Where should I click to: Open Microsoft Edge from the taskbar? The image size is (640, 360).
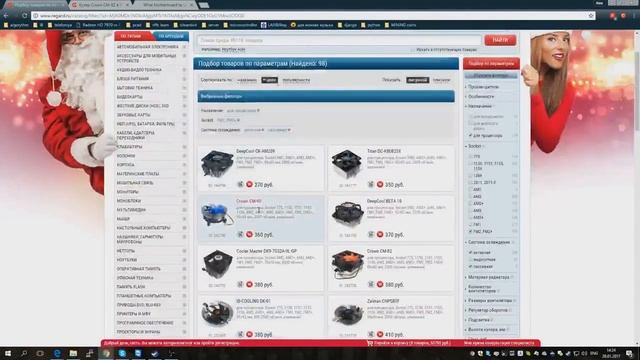[x=57, y=353]
